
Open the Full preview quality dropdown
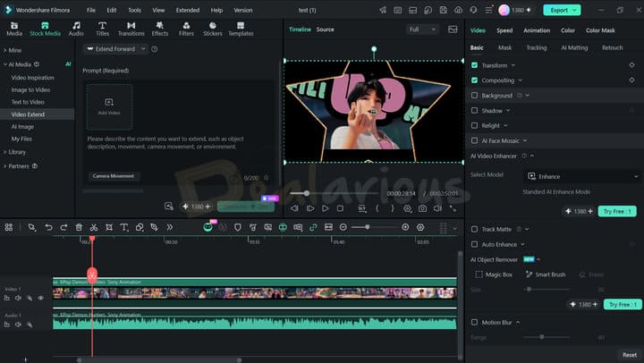[x=422, y=30]
